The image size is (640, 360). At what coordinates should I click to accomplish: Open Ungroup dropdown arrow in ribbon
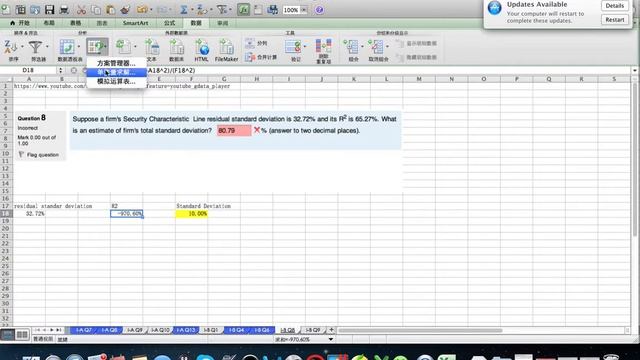tap(387, 47)
